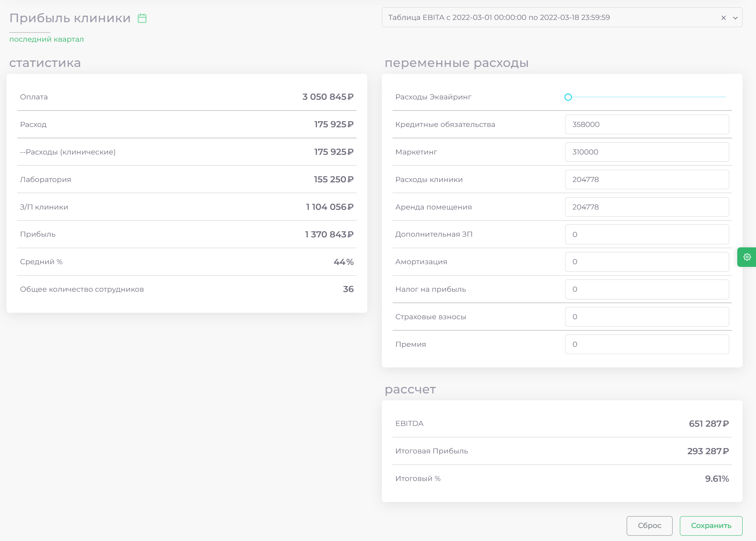
Task: Focus the Маркетинг input field
Action: point(647,152)
